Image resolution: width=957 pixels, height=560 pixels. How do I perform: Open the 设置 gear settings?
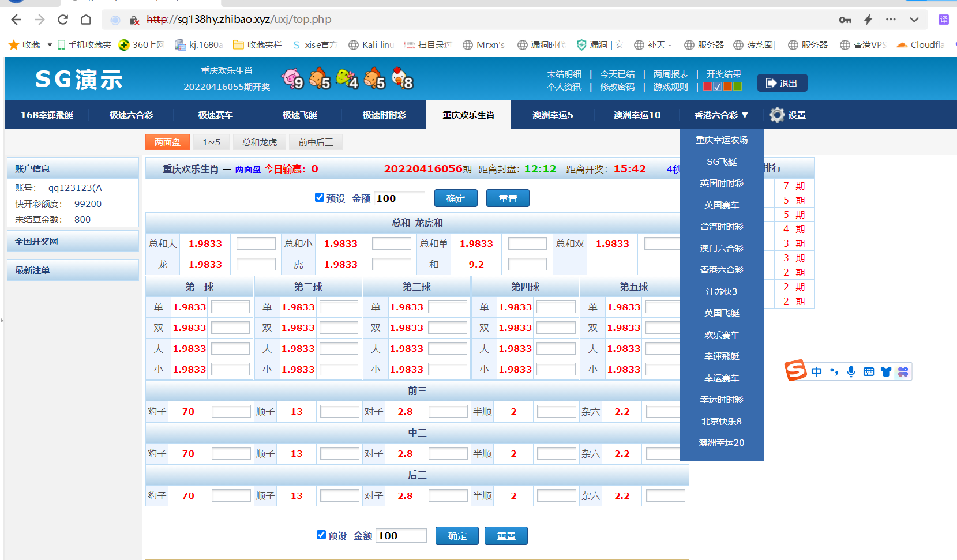pos(787,115)
